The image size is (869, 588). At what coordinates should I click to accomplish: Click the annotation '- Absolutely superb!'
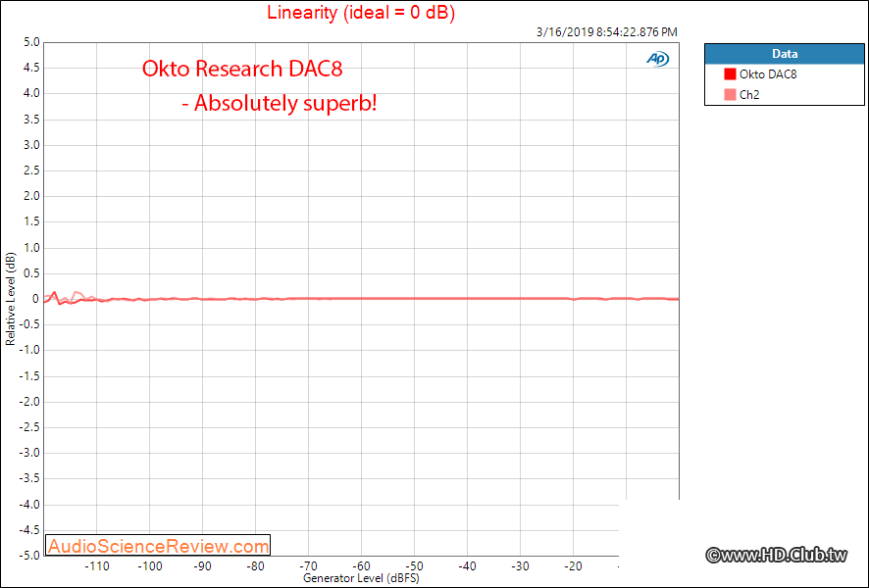point(280,103)
